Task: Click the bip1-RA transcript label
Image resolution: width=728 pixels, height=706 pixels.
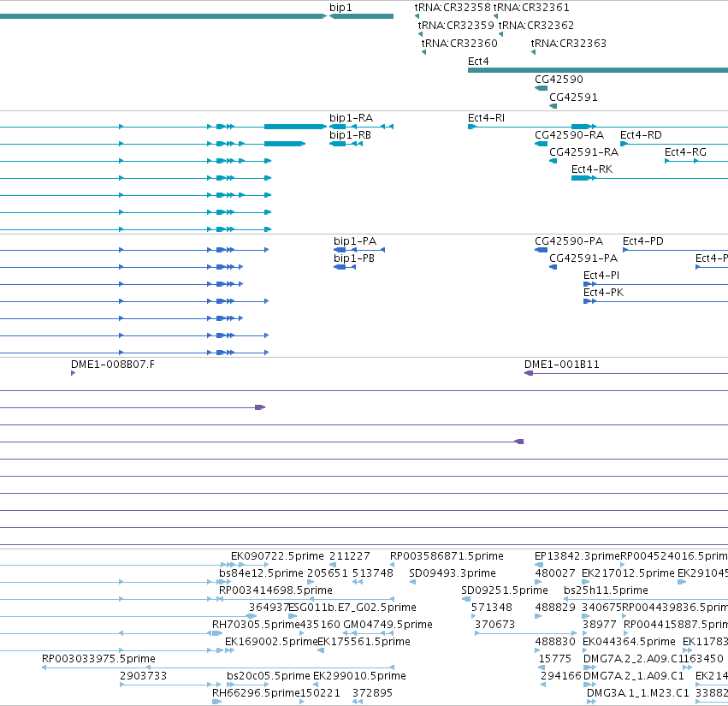Action: [351, 118]
